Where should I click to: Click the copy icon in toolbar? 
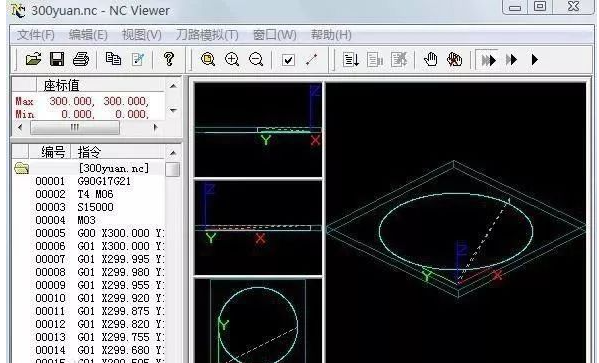pyautogui.click(x=113, y=59)
